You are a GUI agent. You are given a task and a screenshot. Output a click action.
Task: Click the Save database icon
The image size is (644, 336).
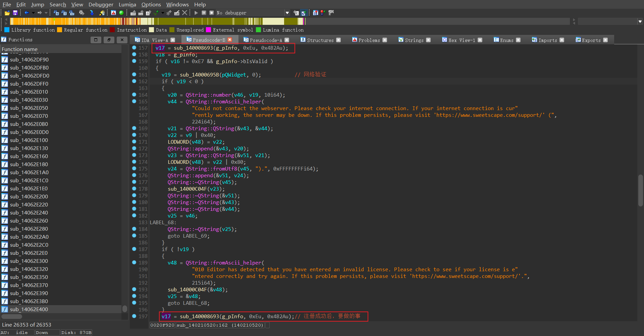pos(15,13)
